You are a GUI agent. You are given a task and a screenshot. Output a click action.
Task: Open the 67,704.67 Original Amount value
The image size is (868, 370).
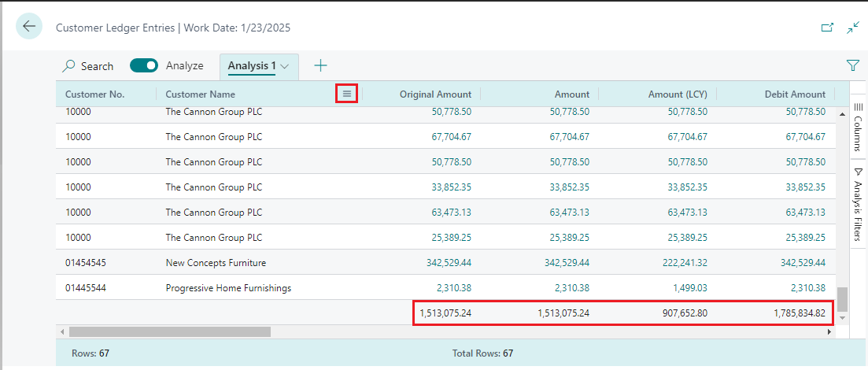pyautogui.click(x=451, y=137)
